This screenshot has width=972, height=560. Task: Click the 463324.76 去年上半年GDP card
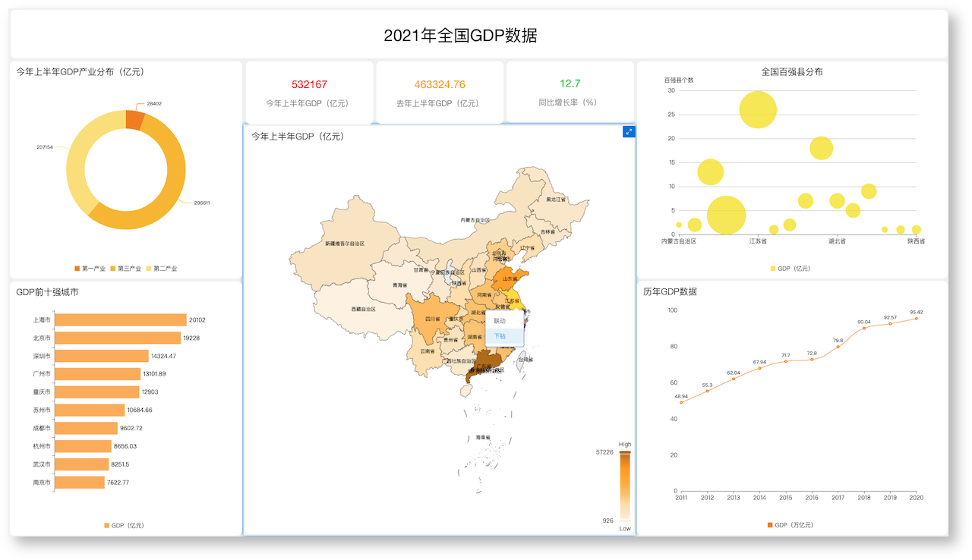pos(440,93)
